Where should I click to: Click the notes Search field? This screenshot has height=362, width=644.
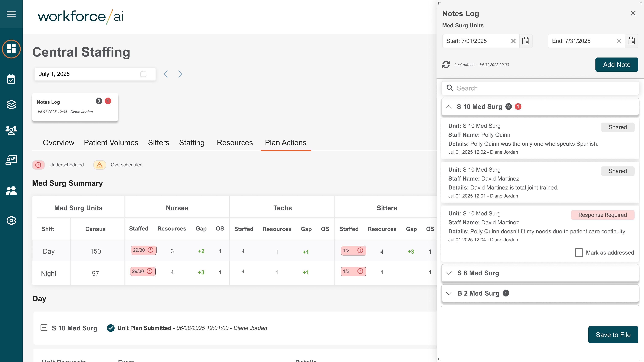pos(540,88)
